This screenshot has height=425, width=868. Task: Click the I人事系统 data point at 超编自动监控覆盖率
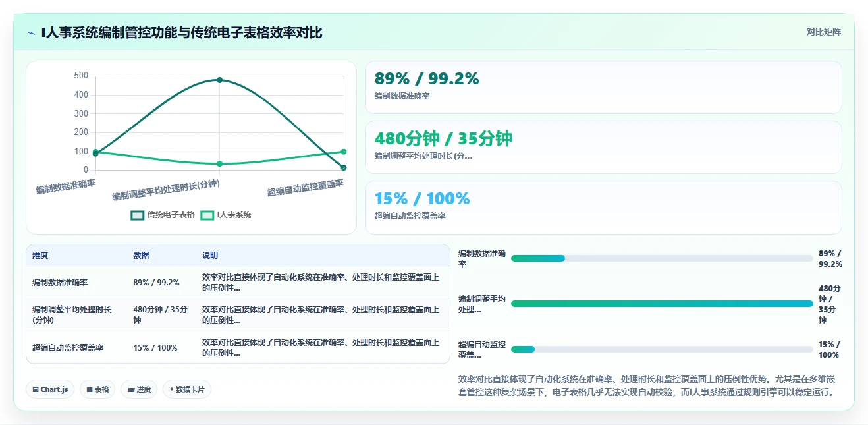pos(344,152)
